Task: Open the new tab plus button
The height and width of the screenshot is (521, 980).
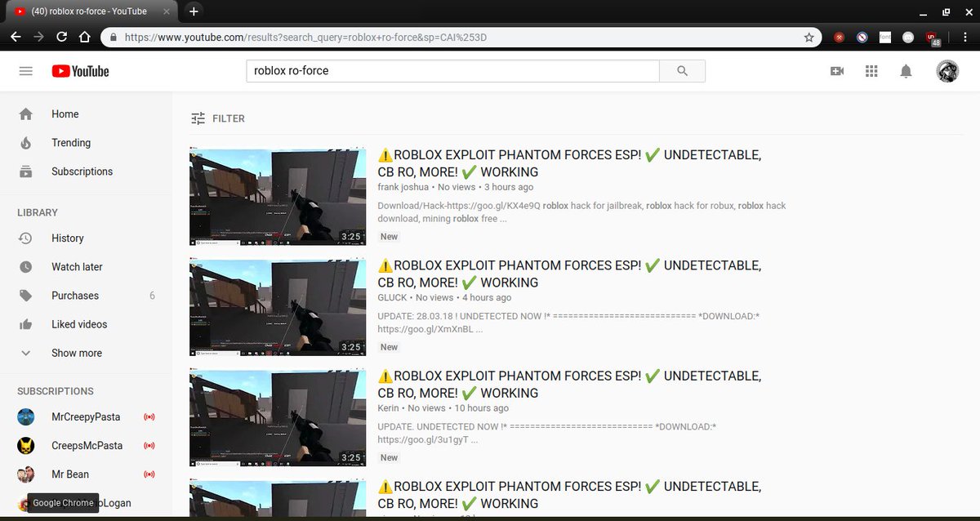Action: 194,11
